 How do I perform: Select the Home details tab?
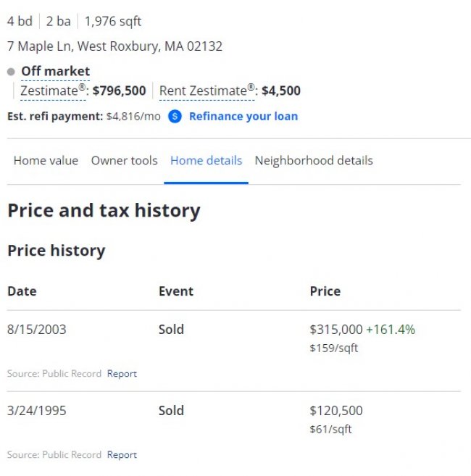coord(206,161)
